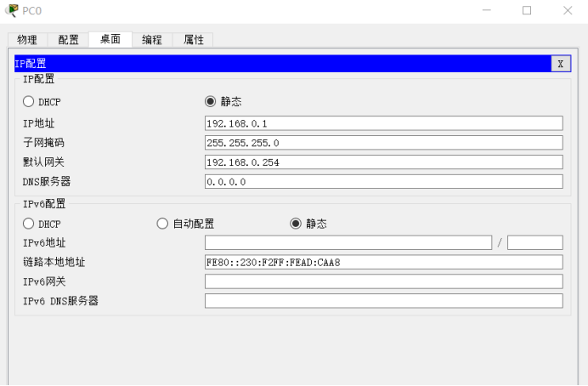Maximize the PC0 window
Image resolution: width=588 pixels, height=386 pixels.
527,10
